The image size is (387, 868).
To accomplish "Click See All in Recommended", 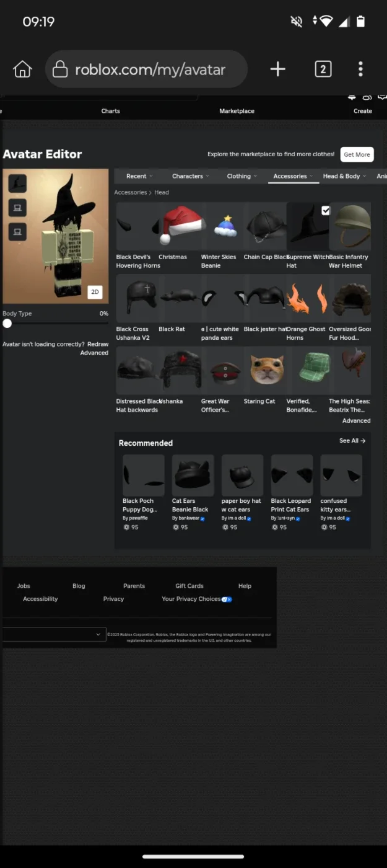I will click(352, 441).
